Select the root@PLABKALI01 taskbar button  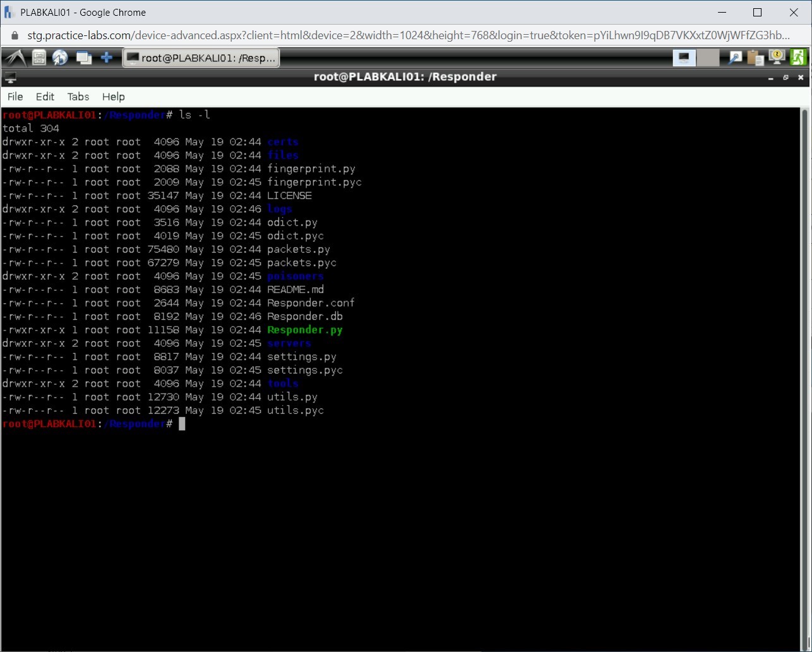(201, 57)
